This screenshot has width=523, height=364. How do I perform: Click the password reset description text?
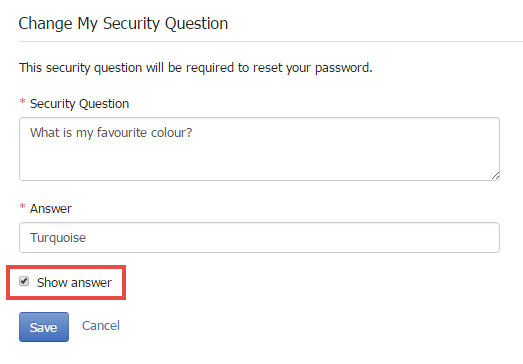point(195,68)
